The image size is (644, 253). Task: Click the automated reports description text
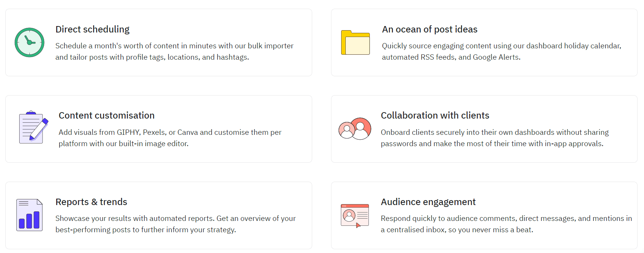coord(175,219)
